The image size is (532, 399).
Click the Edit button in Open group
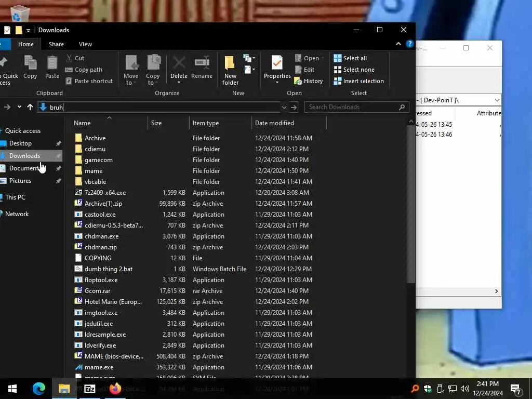(304, 70)
